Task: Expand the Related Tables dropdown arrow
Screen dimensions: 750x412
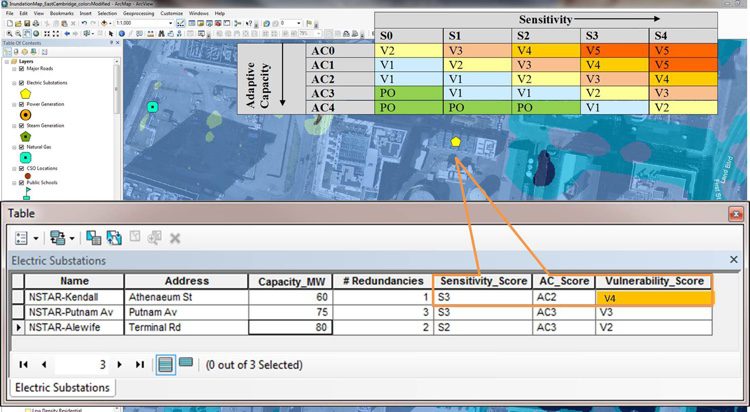Action: pos(73,238)
